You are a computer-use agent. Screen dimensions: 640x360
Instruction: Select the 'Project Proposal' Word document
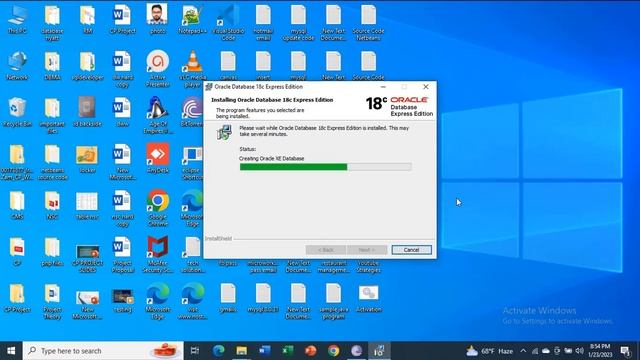[x=122, y=255]
